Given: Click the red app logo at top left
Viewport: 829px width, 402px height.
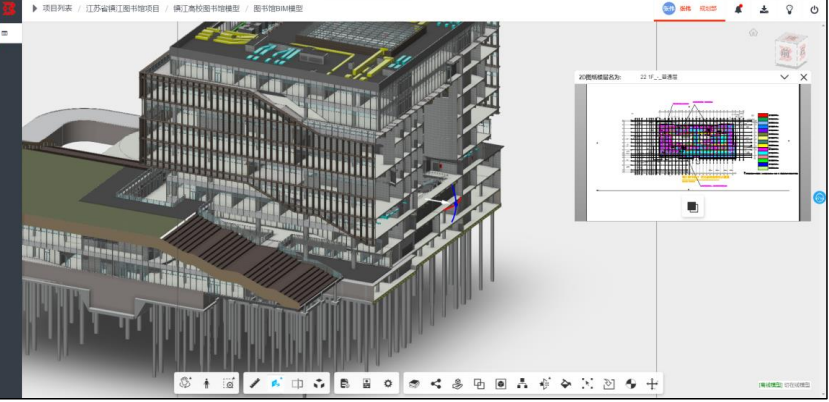Looking at the screenshot, I should pyautogui.click(x=9, y=9).
